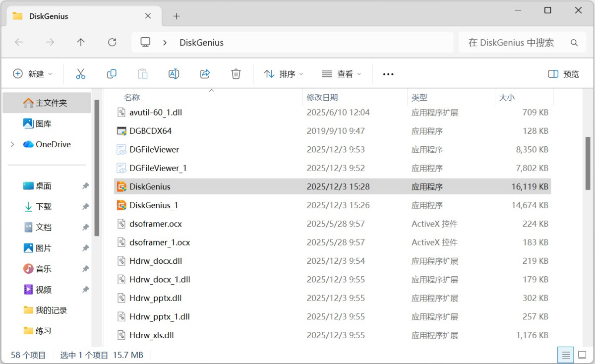Expand the OneDrive tree node
Viewport: 595px width, 364px height.
point(12,144)
